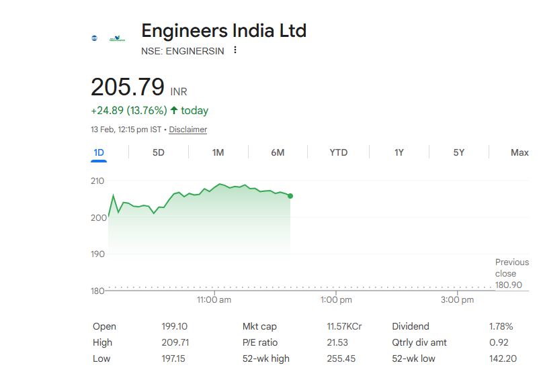Image resolution: width=539 pixels, height=392 pixels.
Task: Click the Engineers India Ltd title
Action: click(224, 31)
